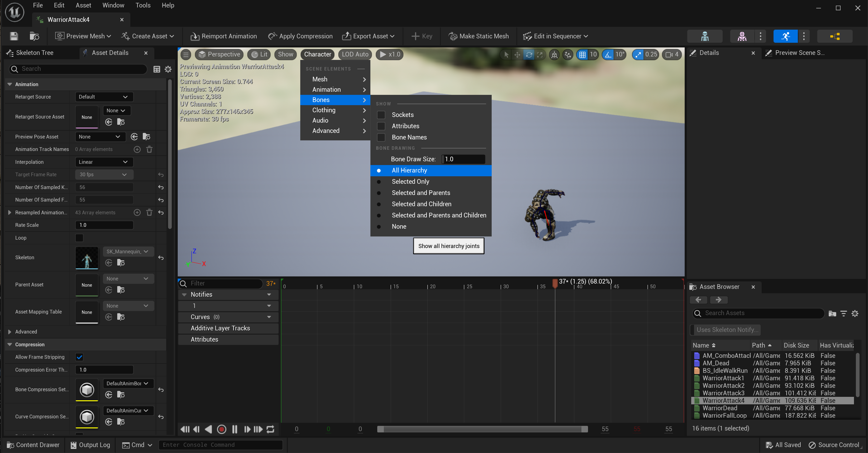Open Animation Blueprint mode icon
The image size is (868, 453).
tap(835, 36)
